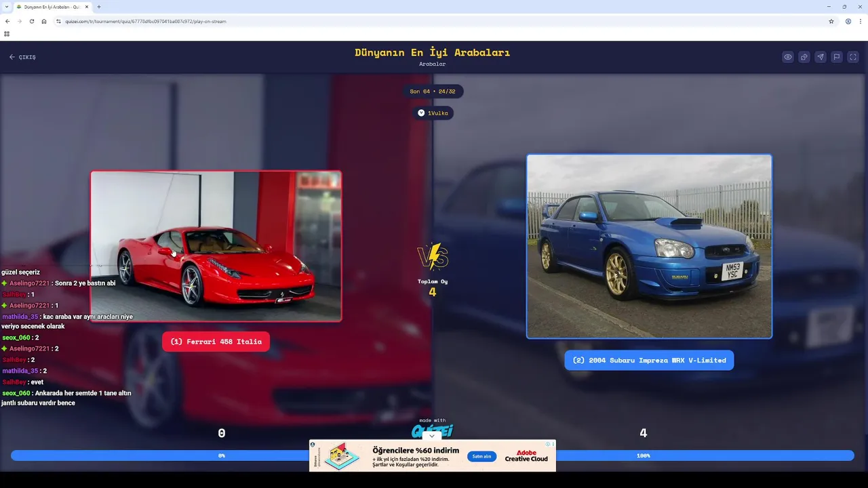Click the seox_060 Ankarada her semtde message
The height and width of the screenshot is (488, 868).
pos(66,398)
